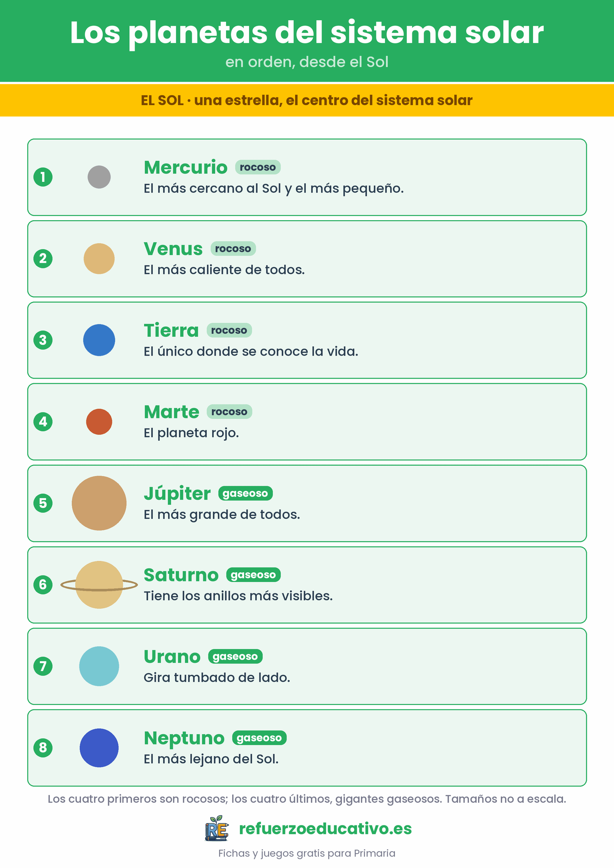
Task: Select the blue Tierra planet icon
Action: tap(99, 340)
